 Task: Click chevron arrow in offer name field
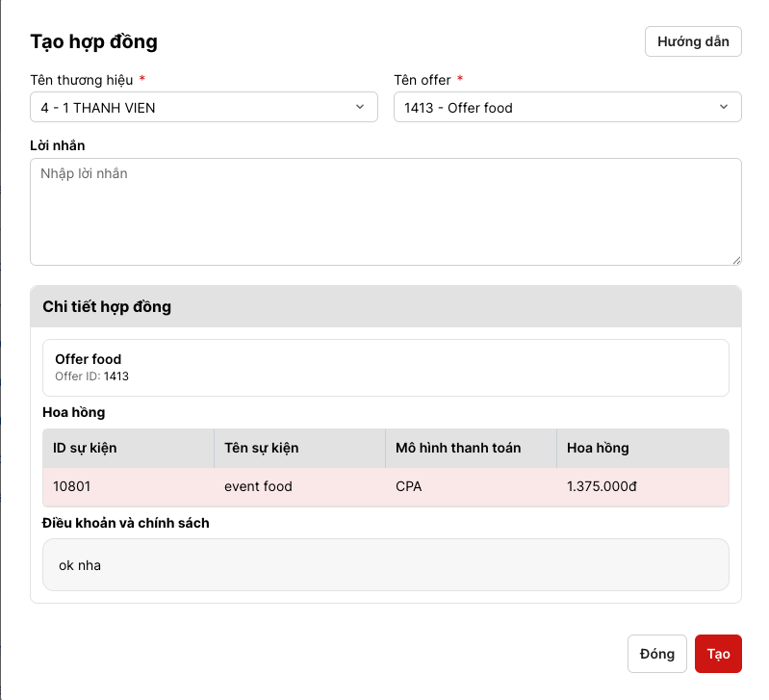[724, 107]
